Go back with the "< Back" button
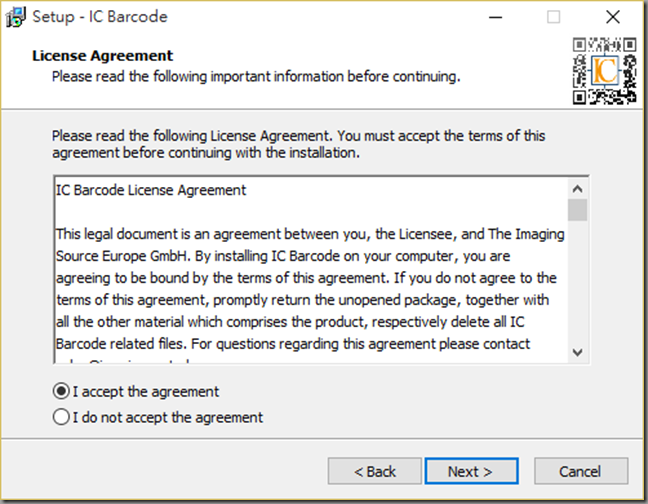 (375, 471)
